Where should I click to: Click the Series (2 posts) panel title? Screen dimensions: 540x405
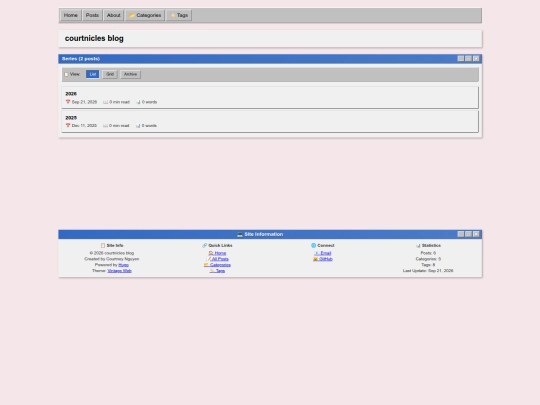(81, 59)
